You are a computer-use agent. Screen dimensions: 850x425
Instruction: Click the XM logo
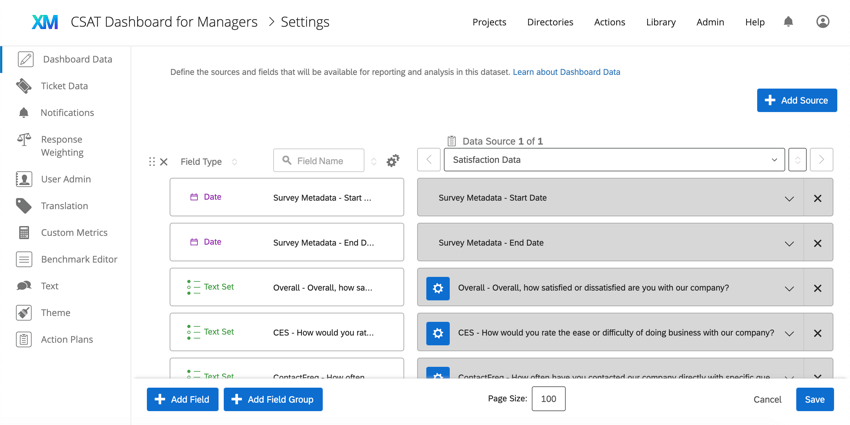pos(45,22)
